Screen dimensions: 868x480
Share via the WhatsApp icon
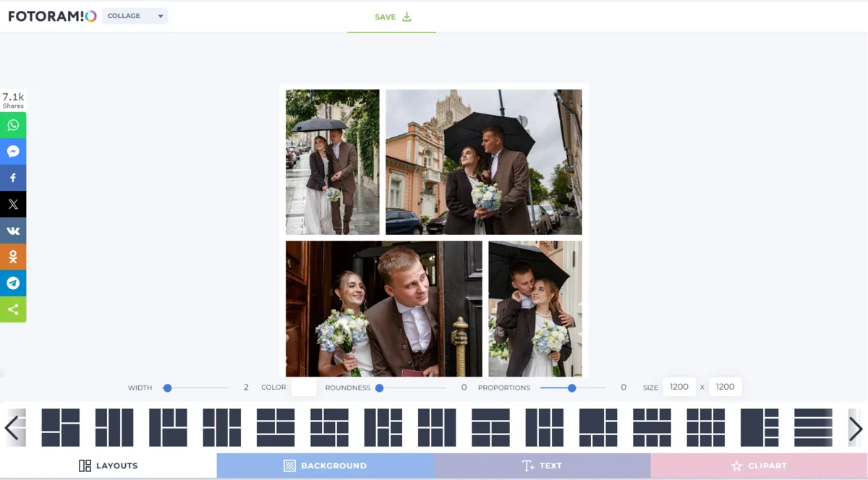pos(13,125)
